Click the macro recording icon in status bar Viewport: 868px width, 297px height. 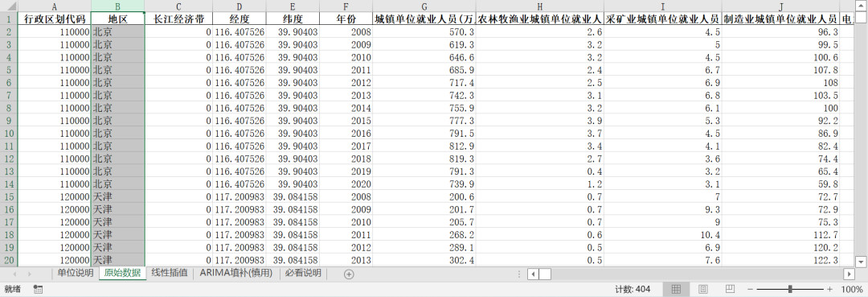pyautogui.click(x=39, y=289)
